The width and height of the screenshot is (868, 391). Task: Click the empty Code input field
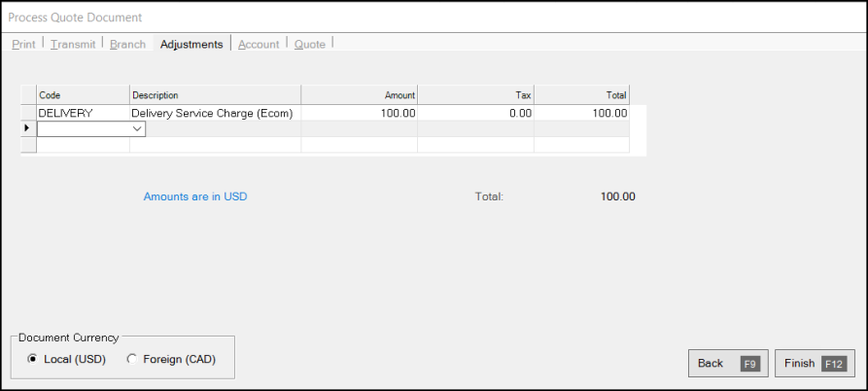[x=85, y=128]
